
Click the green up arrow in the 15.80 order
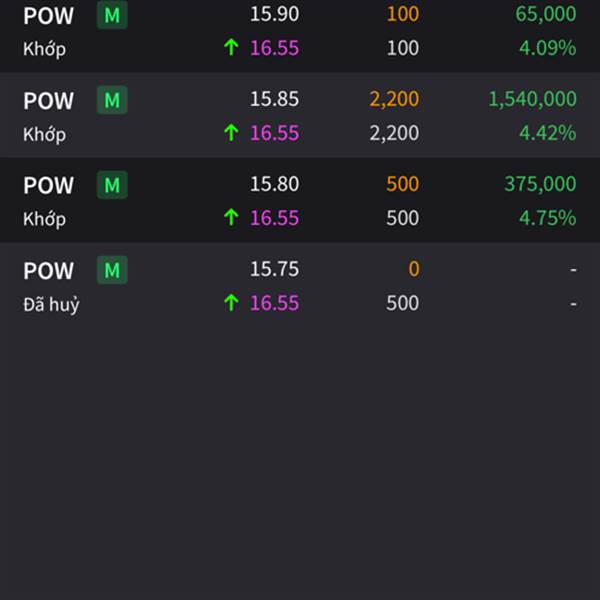pyautogui.click(x=231, y=218)
